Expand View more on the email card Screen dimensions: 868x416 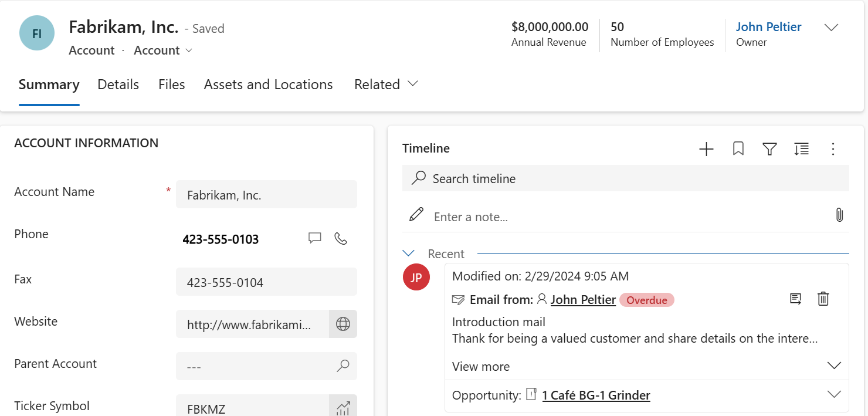pos(481,366)
